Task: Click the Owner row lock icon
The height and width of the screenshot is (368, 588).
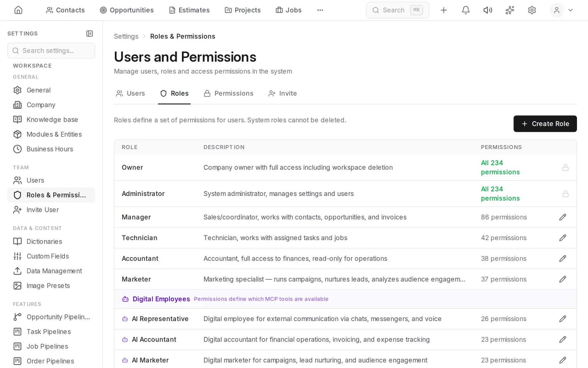Action: (x=565, y=167)
